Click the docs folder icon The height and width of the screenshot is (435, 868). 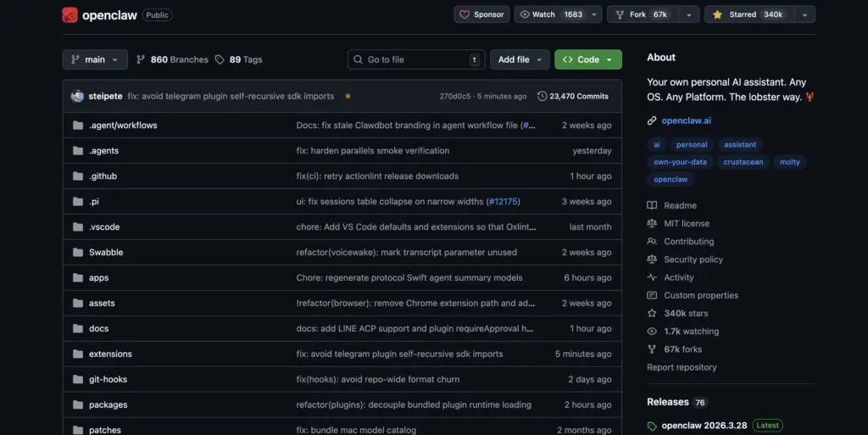pos(78,329)
